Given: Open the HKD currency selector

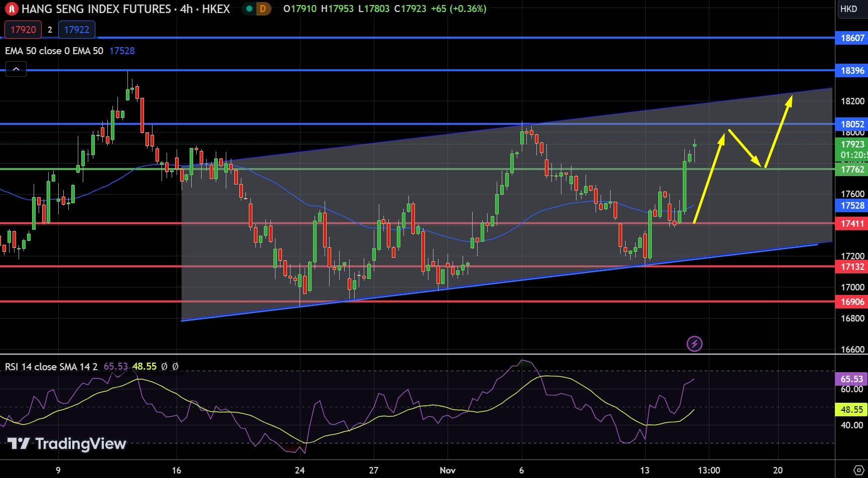Looking at the screenshot, I should (x=849, y=9).
